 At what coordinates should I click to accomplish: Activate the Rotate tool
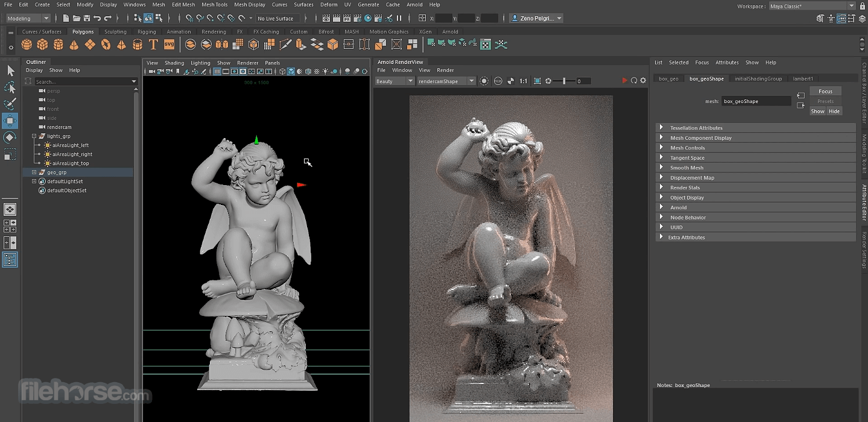[x=10, y=137]
